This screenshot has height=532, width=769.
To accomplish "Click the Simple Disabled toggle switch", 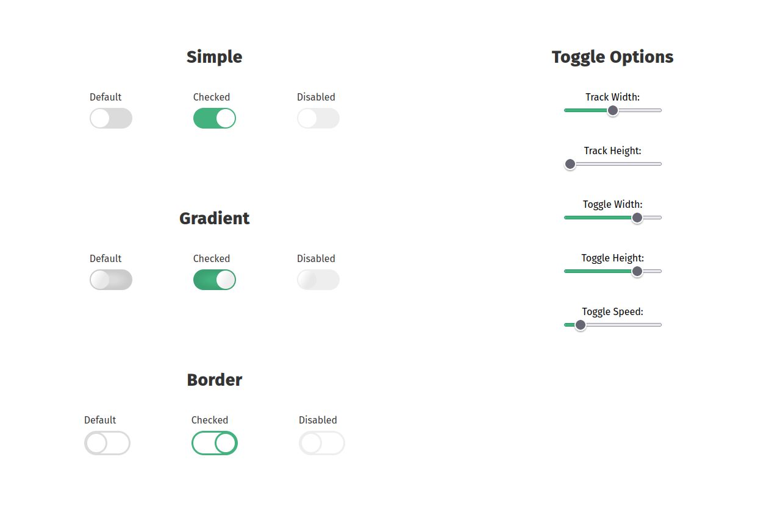I will 318,118.
